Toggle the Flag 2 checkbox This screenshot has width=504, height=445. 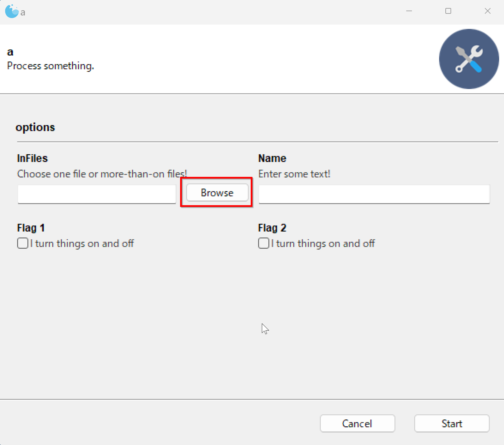[264, 243]
